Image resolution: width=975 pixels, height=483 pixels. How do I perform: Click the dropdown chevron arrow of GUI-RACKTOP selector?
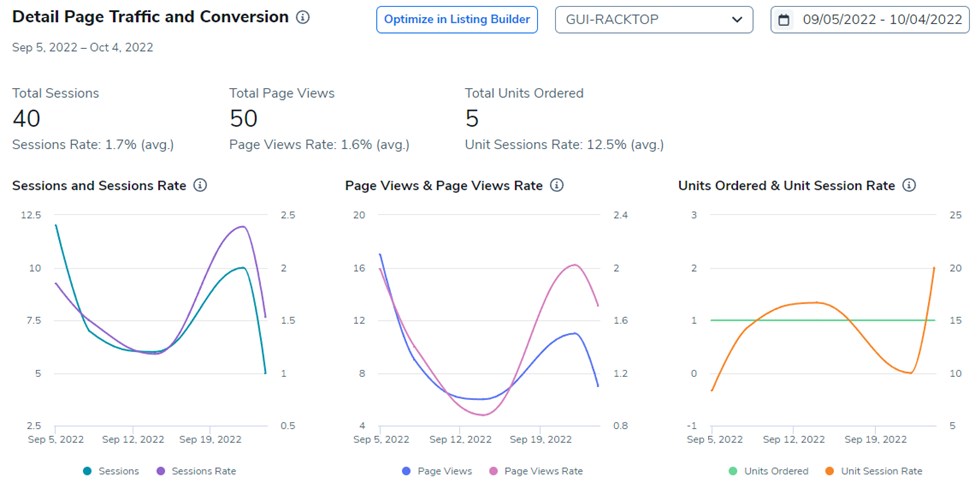[737, 20]
